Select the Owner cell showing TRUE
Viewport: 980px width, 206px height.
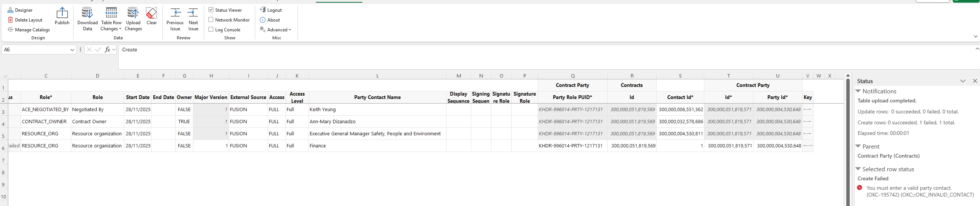tap(184, 121)
